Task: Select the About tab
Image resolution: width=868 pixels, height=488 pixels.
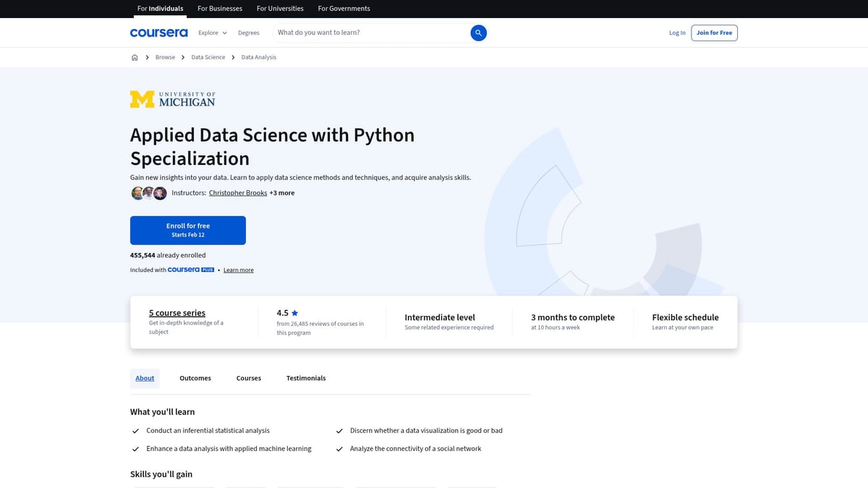Action: pos(145,378)
